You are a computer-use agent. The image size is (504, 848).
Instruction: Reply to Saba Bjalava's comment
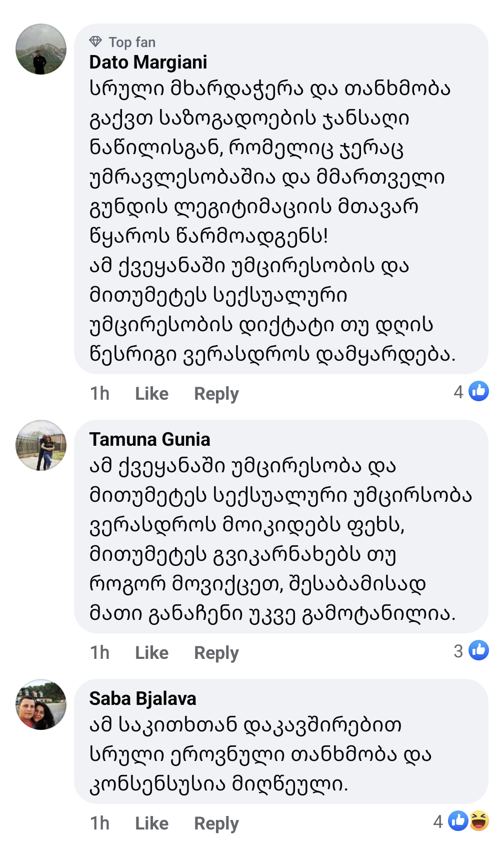pyautogui.click(x=216, y=823)
